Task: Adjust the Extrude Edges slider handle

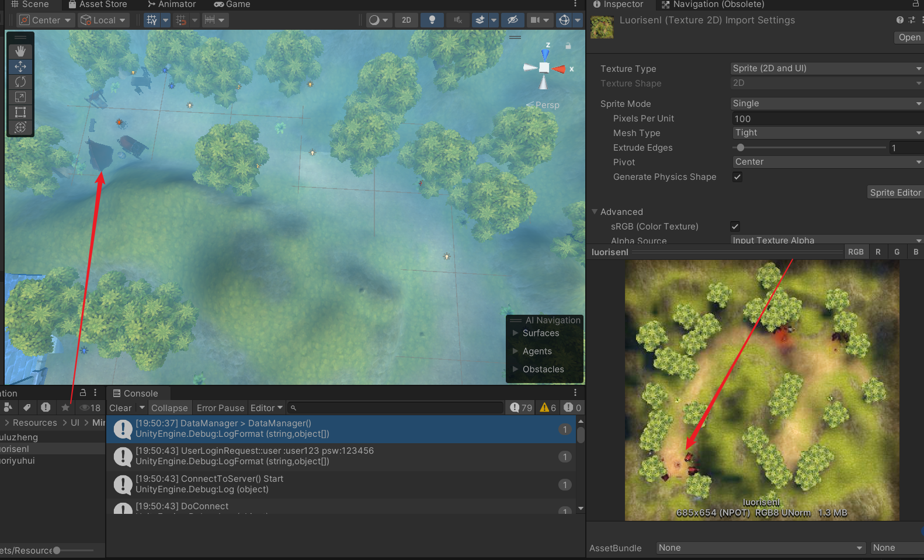Action: [741, 148]
